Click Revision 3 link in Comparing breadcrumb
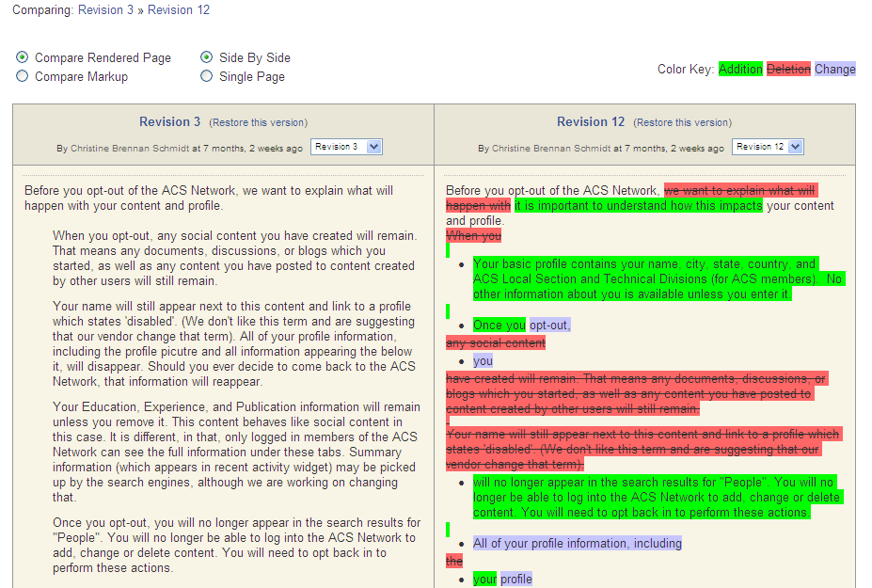 coord(105,10)
